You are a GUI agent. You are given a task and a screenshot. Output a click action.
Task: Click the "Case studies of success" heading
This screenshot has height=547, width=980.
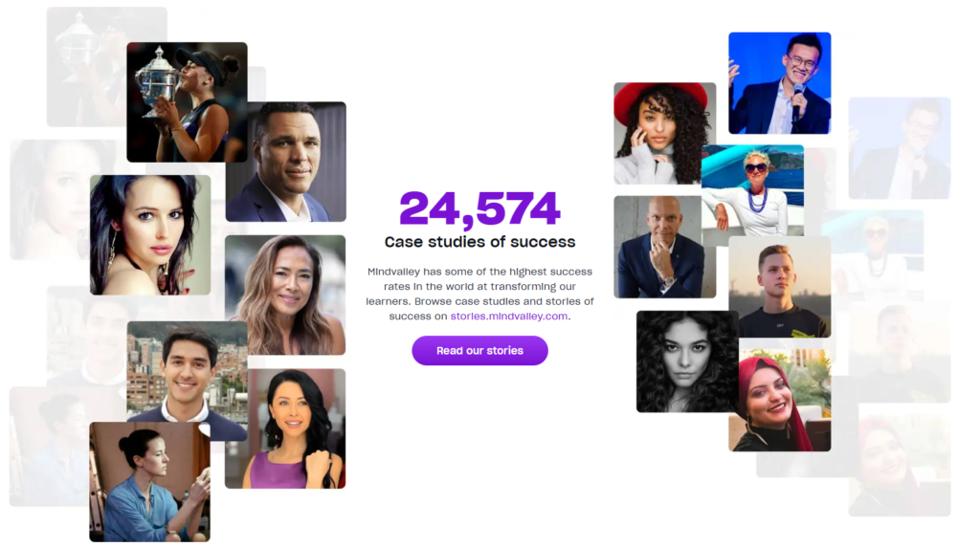[x=479, y=242]
